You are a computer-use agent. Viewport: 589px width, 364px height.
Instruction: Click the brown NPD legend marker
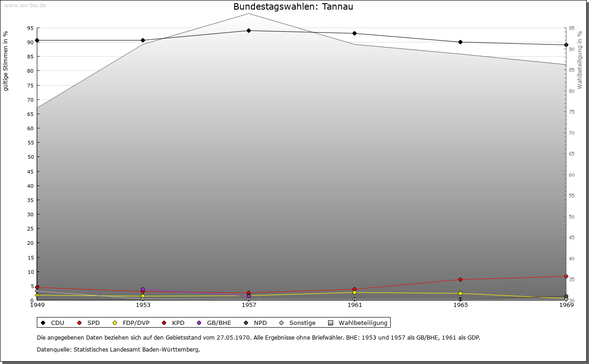click(x=246, y=323)
